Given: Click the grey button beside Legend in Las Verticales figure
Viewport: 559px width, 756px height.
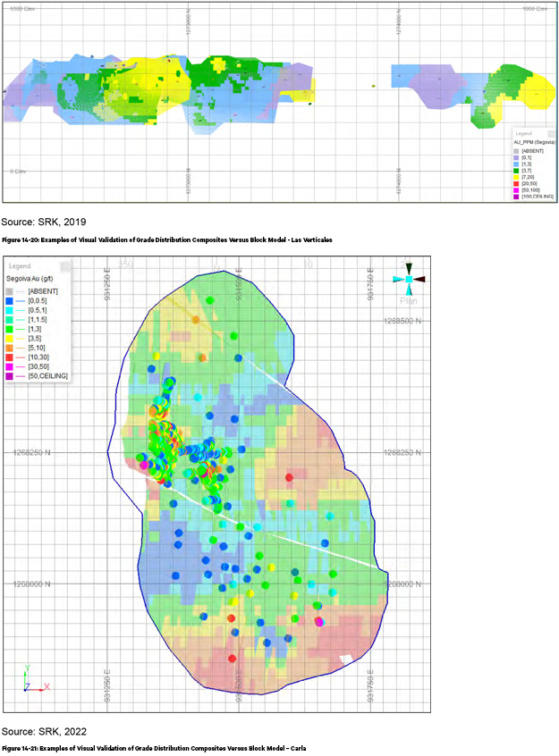Looking at the screenshot, I should pyautogui.click(x=551, y=133).
